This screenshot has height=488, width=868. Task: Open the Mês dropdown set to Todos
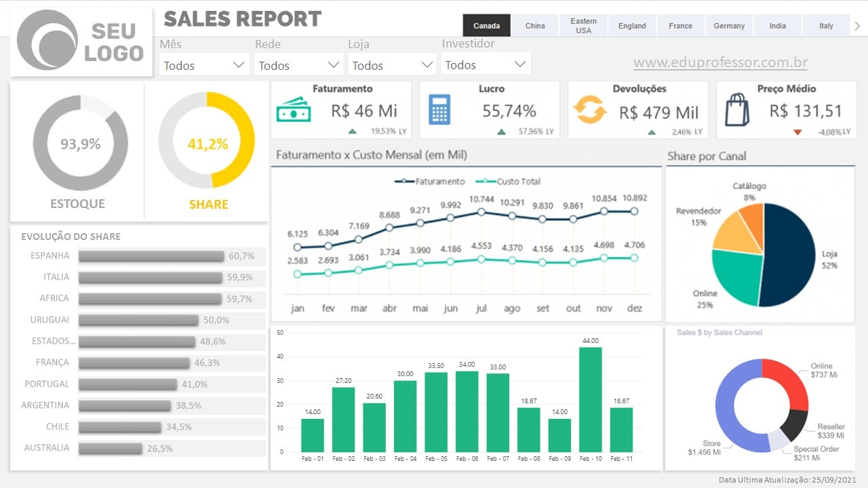[205, 65]
